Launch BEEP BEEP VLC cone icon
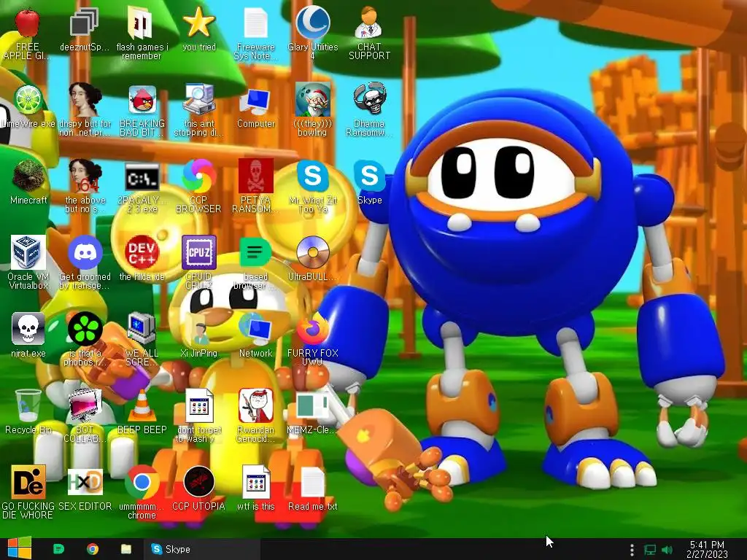Viewport: 747px width, 560px height. pos(142,406)
